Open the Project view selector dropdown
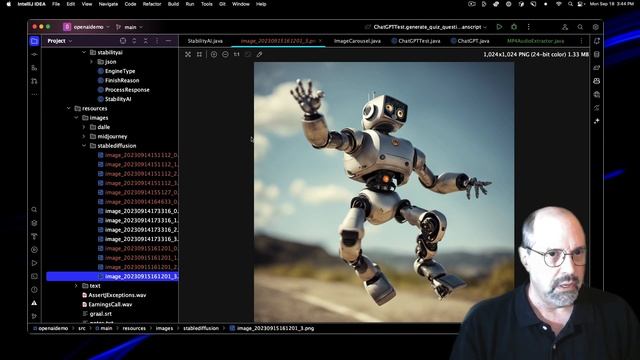Screen dimensions: 640x360 click(x=60, y=41)
